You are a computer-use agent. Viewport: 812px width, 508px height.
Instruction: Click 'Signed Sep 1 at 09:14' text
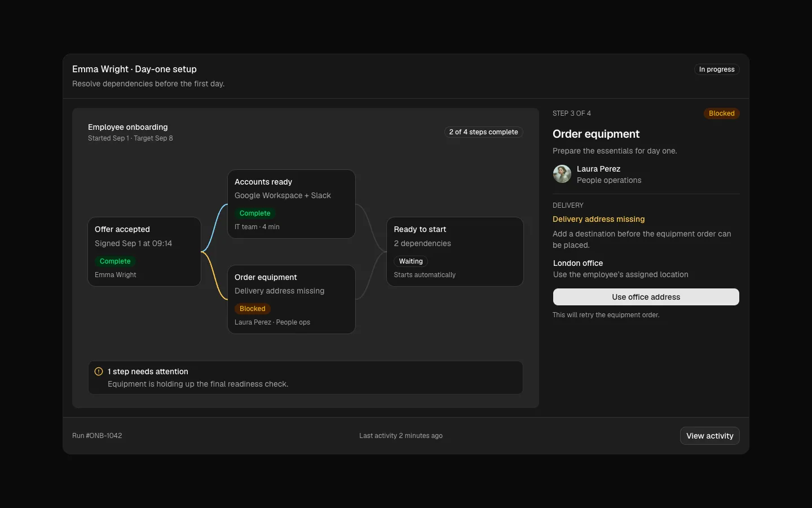[133, 243]
